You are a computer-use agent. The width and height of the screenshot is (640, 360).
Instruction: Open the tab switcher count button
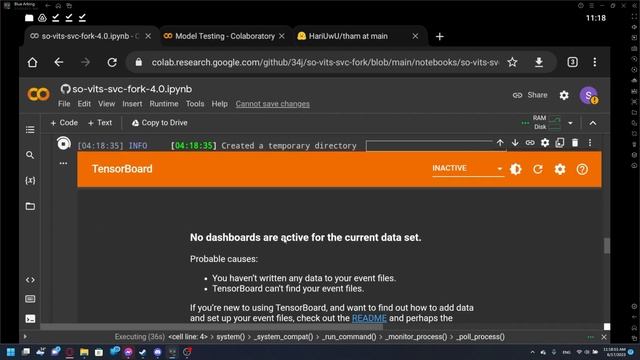pos(572,62)
